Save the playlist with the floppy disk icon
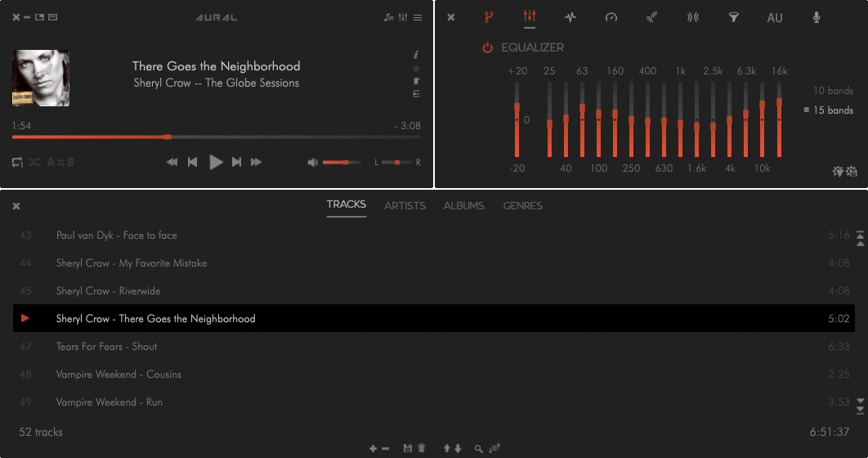This screenshot has width=868, height=458. tap(407, 448)
